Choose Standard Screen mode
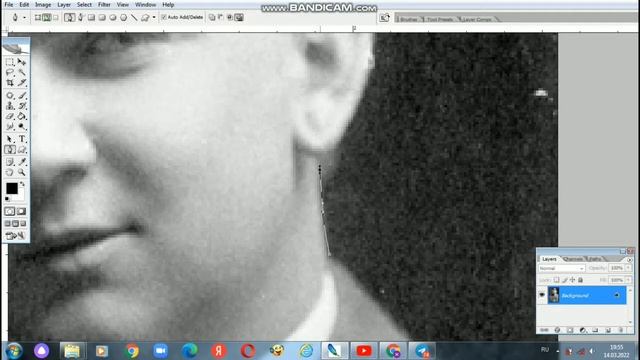 7,224
